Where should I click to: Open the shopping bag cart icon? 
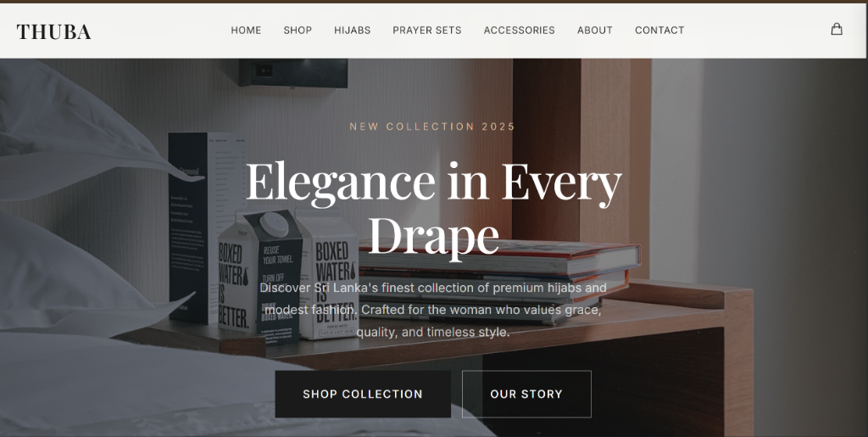(837, 30)
